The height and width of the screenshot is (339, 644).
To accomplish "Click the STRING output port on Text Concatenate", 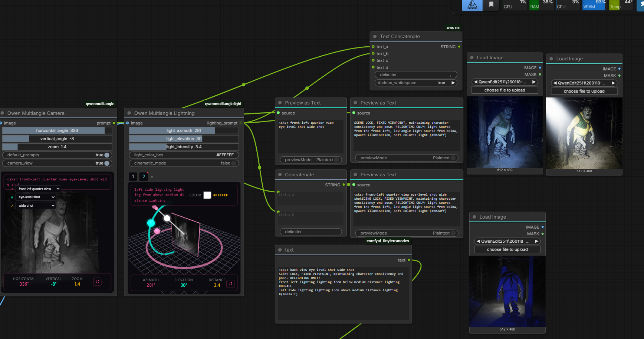I will 459,47.
